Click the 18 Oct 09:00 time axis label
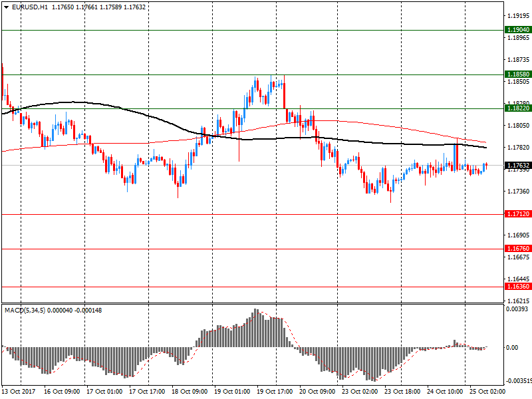 click(190, 392)
